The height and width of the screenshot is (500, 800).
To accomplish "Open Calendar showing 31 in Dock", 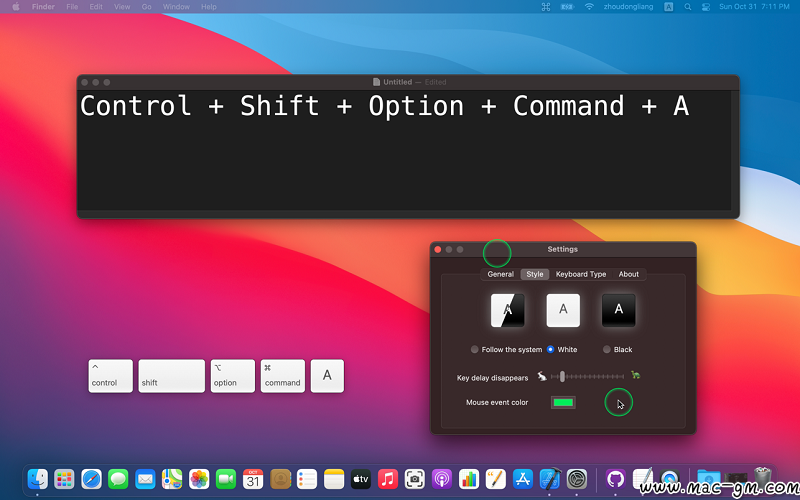I will point(253,479).
